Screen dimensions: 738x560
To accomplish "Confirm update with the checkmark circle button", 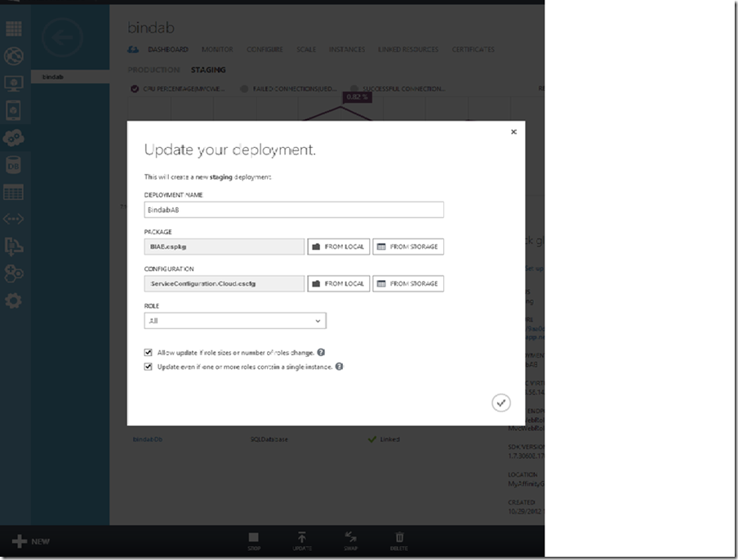I will 500,402.
